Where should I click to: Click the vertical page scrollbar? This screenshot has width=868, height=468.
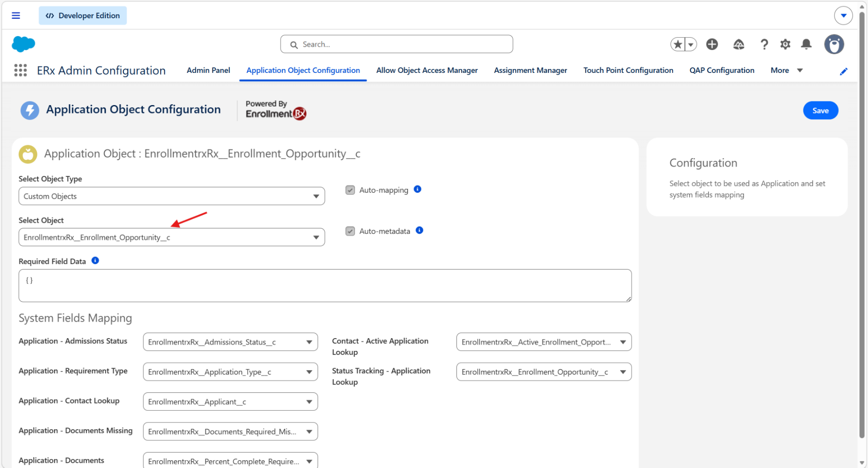pyautogui.click(x=862, y=226)
